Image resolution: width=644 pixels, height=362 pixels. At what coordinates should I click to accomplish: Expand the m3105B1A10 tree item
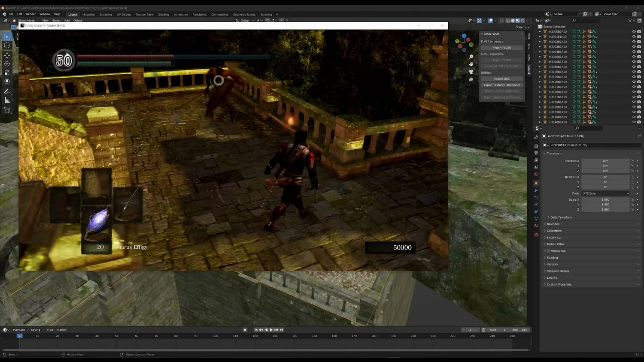[540, 77]
